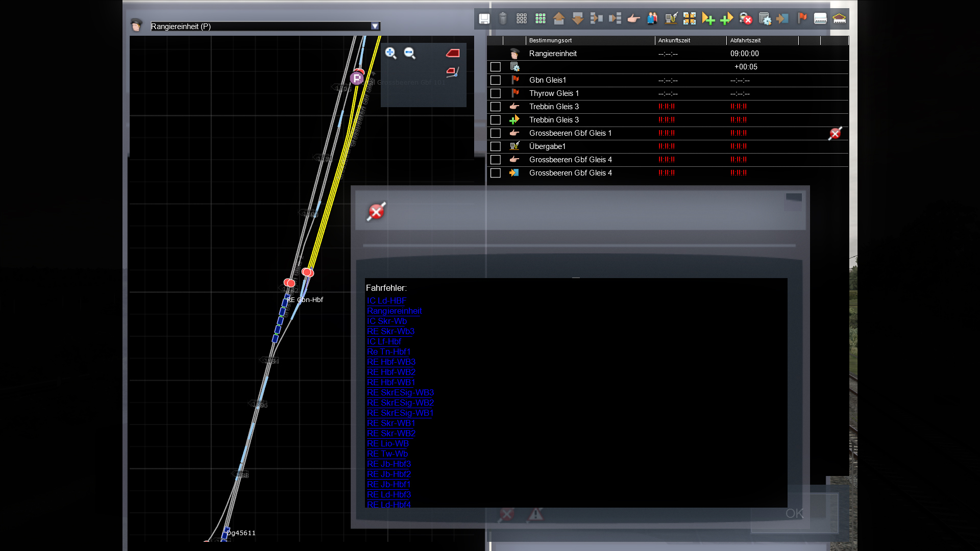Check the Gbn Gleis1 row checkbox
980x551 pixels.
pos(495,80)
